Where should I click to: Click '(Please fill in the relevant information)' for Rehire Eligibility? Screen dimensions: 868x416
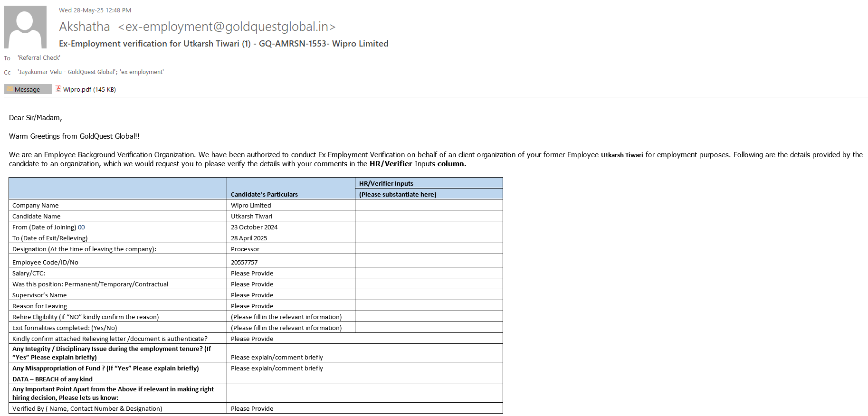pyautogui.click(x=286, y=317)
